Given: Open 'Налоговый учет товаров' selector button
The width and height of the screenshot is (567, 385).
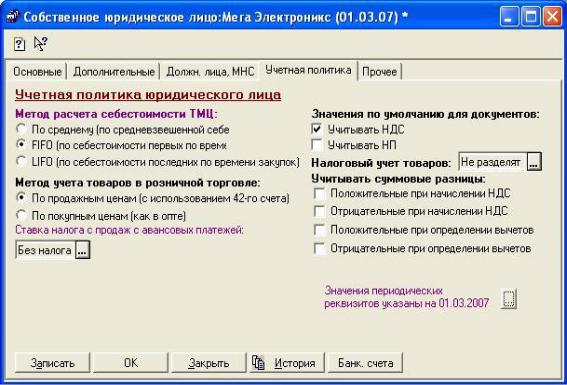Looking at the screenshot, I should click(534, 162).
